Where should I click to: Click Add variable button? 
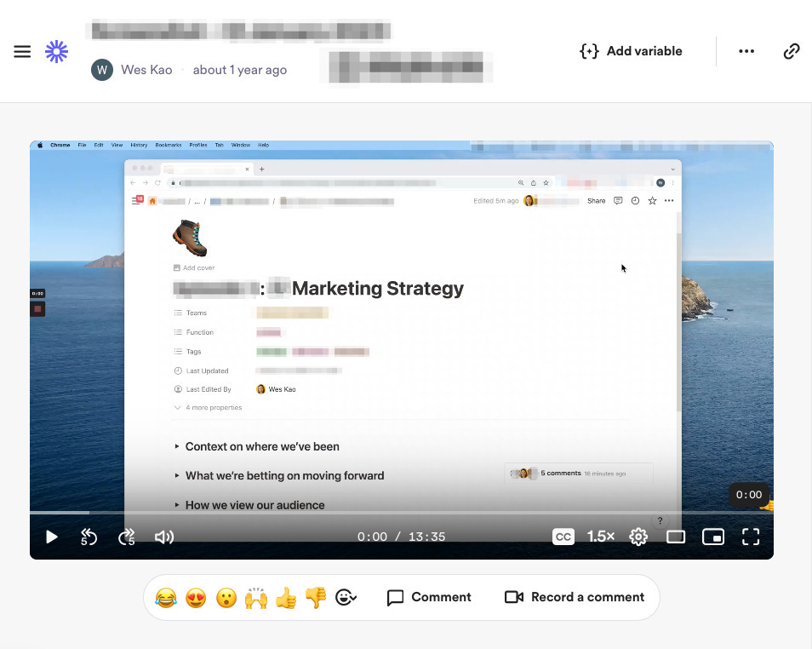click(631, 51)
